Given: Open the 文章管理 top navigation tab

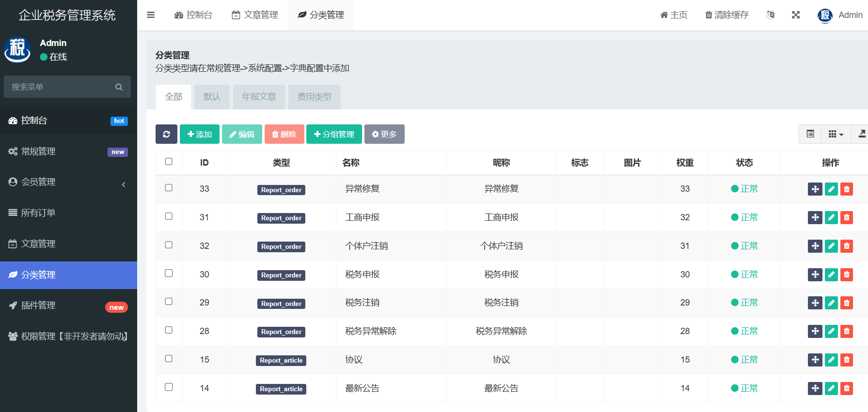Looking at the screenshot, I should click(x=255, y=15).
